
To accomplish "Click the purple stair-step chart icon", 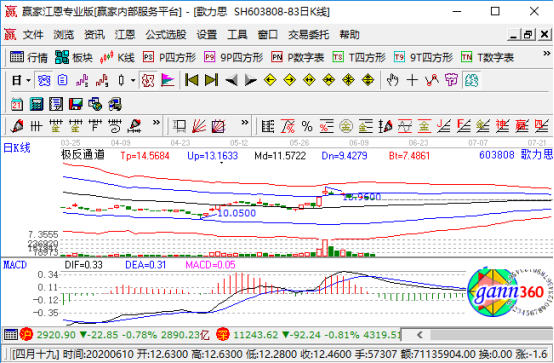I will click(x=82, y=80).
